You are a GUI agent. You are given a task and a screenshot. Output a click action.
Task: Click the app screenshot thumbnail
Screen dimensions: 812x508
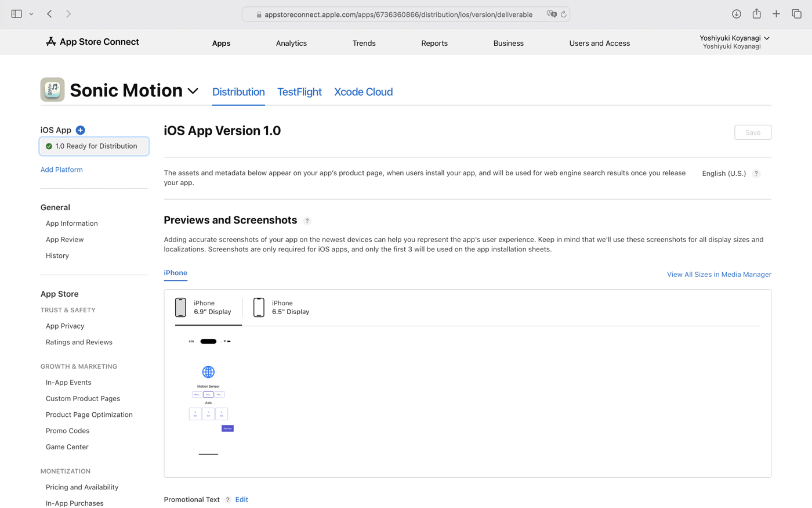pyautogui.click(x=208, y=398)
